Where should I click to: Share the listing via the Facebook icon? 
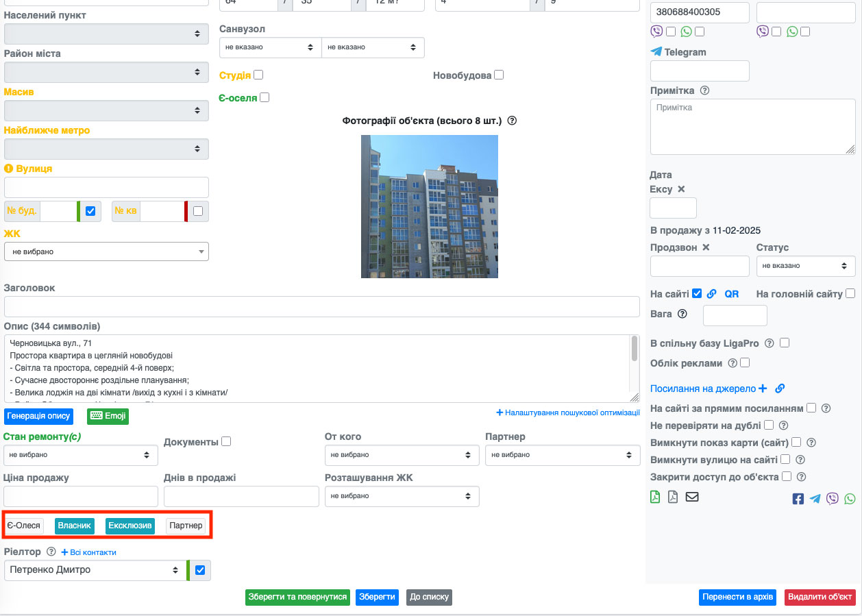(x=798, y=499)
